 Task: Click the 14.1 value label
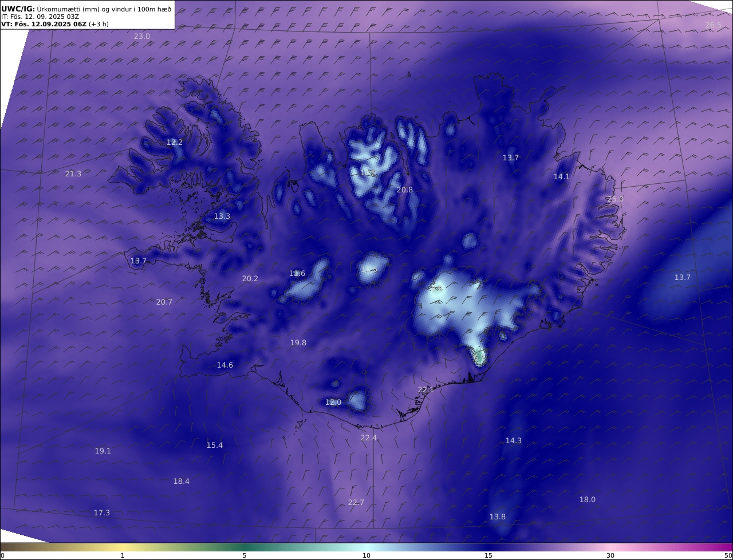(562, 177)
